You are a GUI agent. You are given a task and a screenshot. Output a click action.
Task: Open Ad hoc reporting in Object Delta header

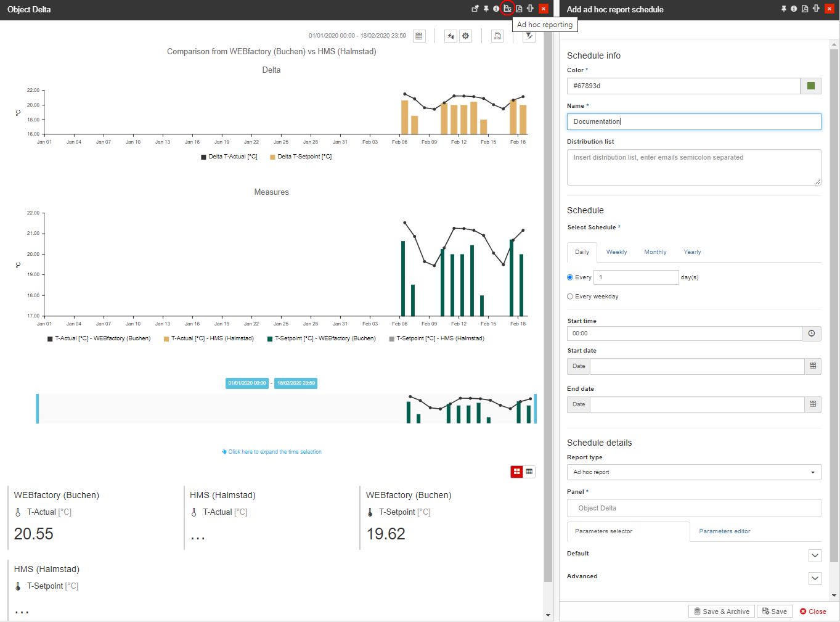[x=507, y=9]
